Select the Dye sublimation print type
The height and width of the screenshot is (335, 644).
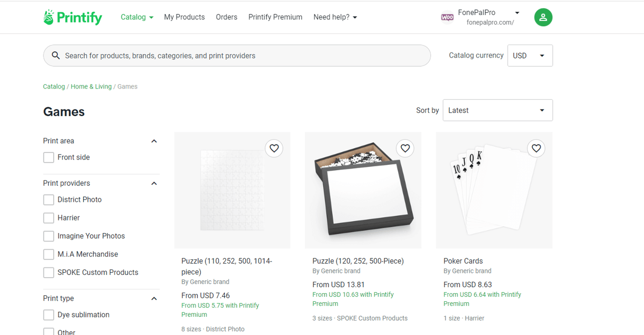click(x=48, y=315)
